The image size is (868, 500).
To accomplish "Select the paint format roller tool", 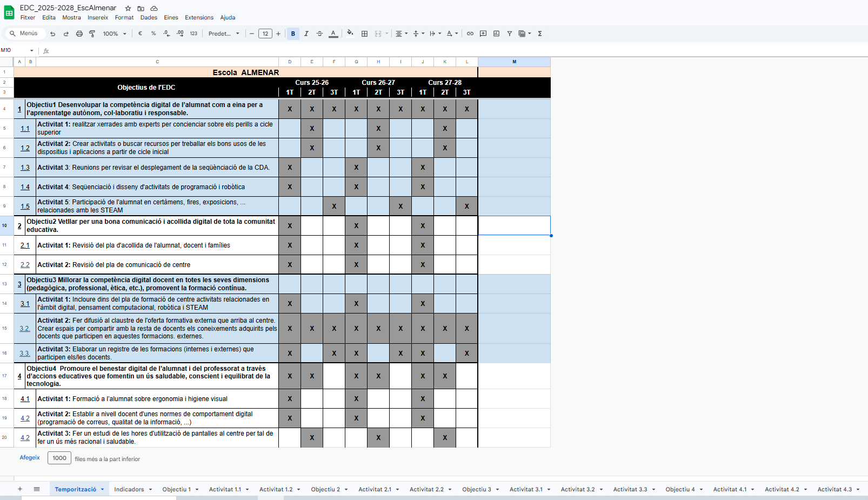I will click(92, 34).
